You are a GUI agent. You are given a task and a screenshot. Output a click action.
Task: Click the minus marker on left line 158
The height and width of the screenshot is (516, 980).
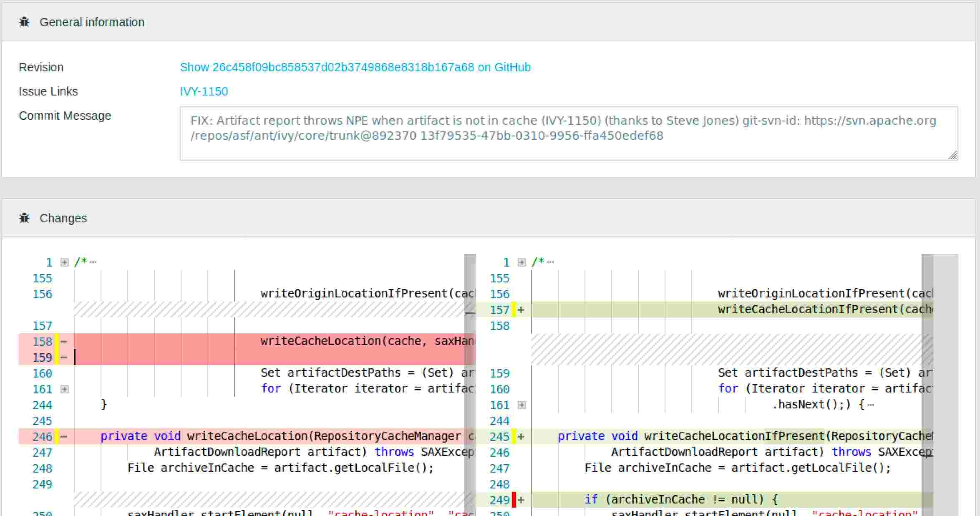click(64, 342)
